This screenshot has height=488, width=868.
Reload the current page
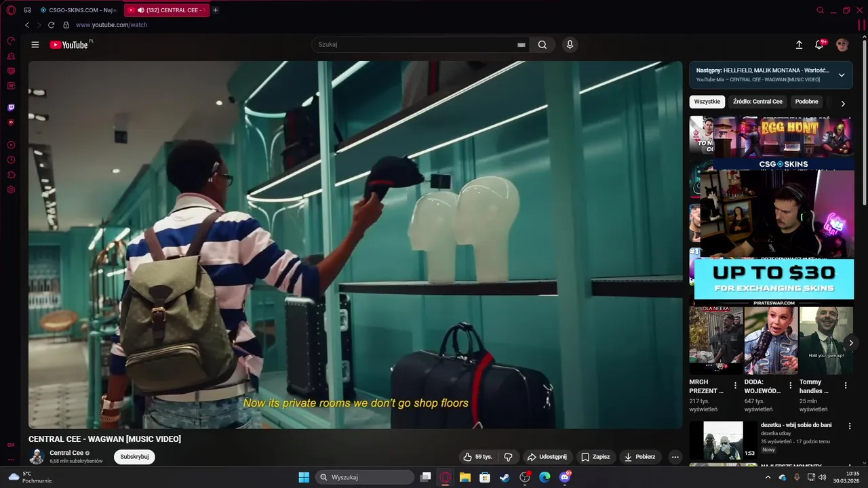tap(51, 25)
